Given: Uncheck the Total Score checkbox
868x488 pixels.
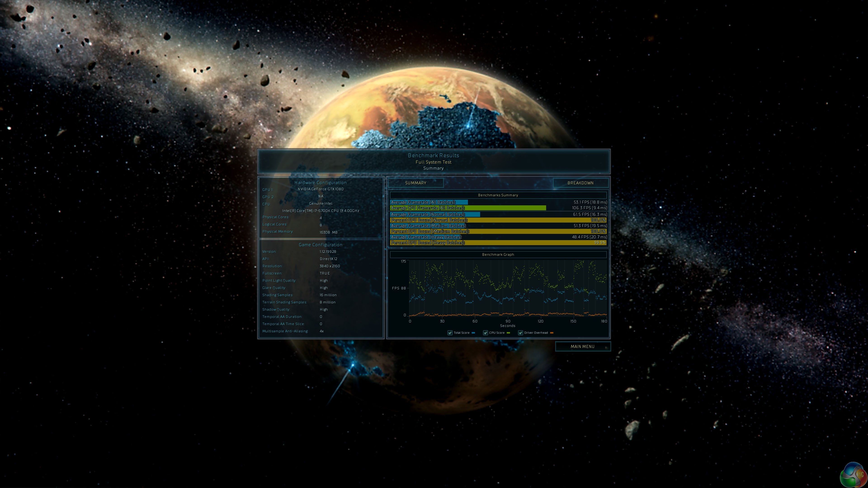Looking at the screenshot, I should pos(450,333).
